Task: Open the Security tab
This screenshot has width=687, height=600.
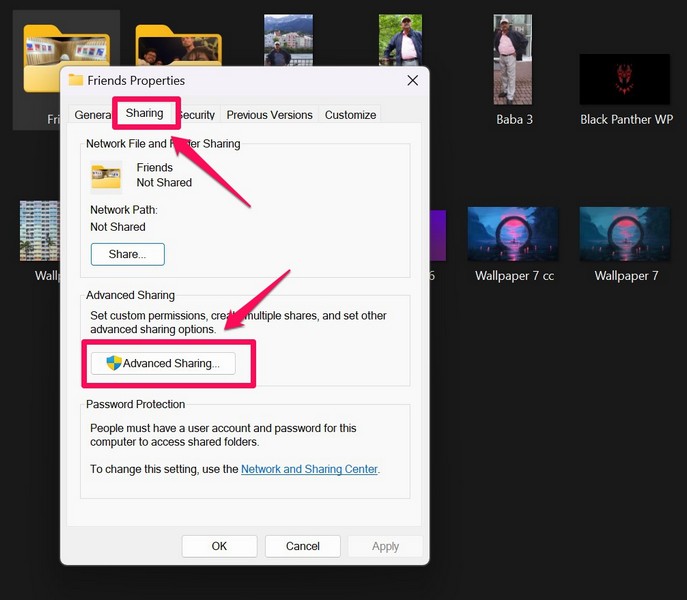Action: tap(198, 115)
